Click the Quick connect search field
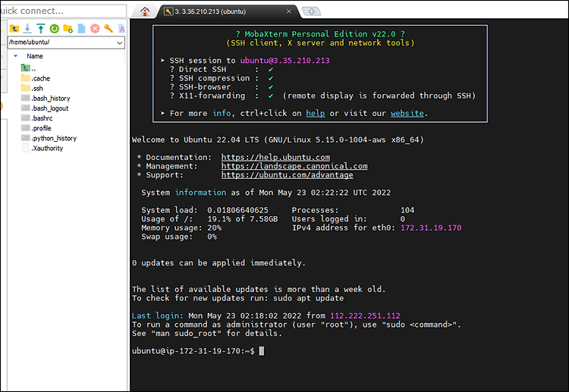 point(63,11)
